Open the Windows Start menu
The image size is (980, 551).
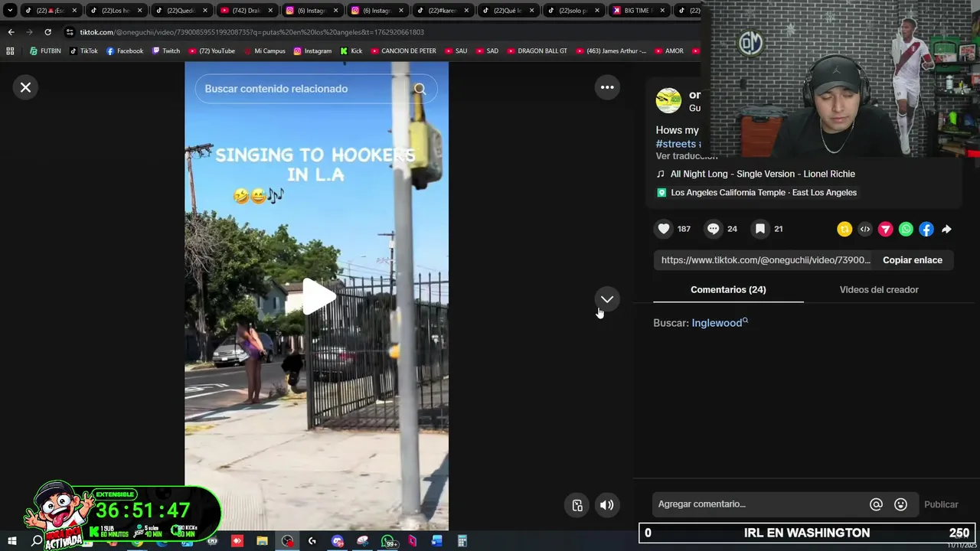click(11, 541)
